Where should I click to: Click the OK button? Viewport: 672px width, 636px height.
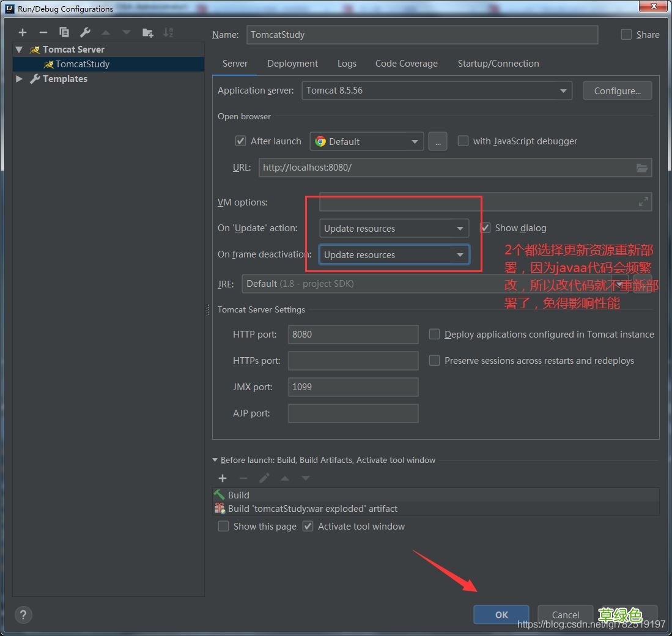pos(501,615)
